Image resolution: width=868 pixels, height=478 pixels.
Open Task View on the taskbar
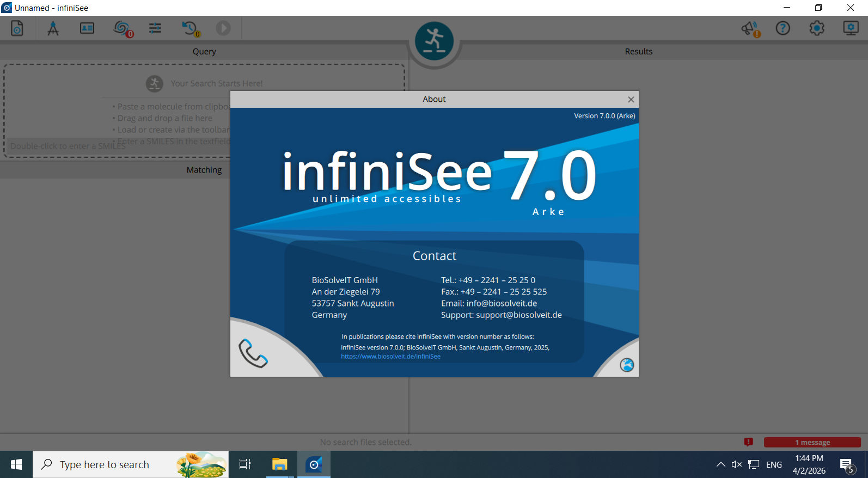(245, 464)
